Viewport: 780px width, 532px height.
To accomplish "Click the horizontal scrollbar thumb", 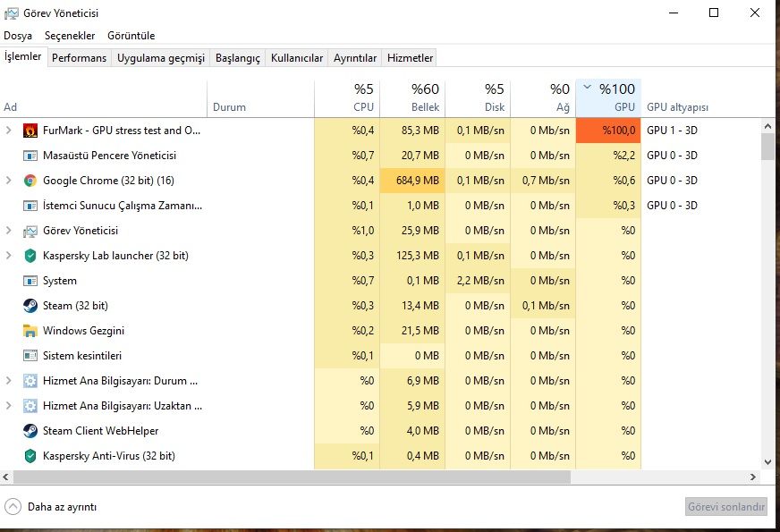I will pyautogui.click(x=292, y=477).
